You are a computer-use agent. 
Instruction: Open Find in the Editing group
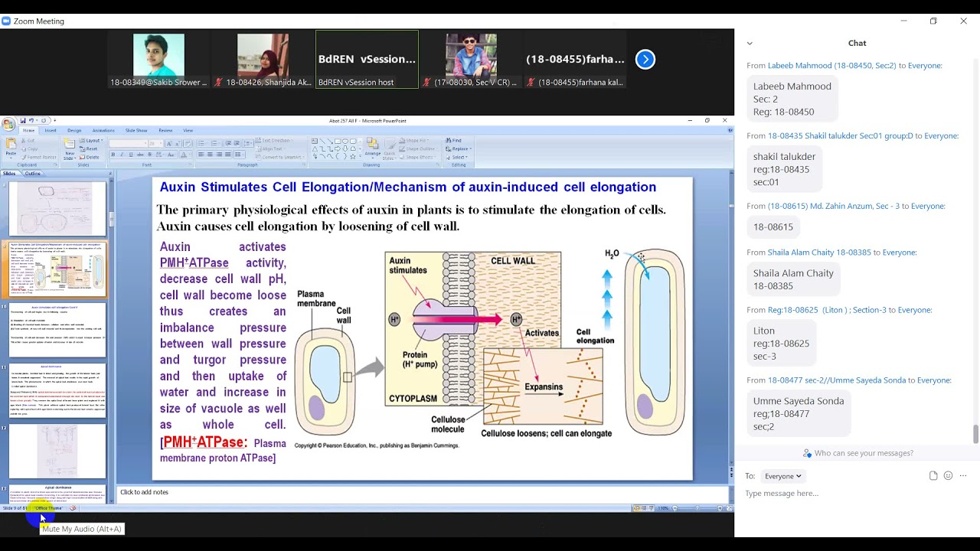click(453, 141)
